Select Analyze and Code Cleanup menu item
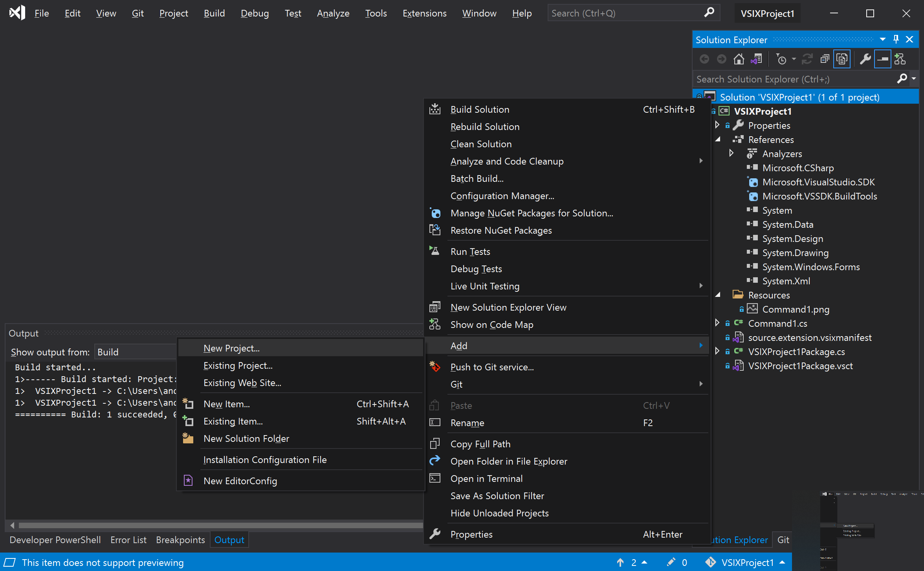The width and height of the screenshot is (924, 571). click(507, 161)
